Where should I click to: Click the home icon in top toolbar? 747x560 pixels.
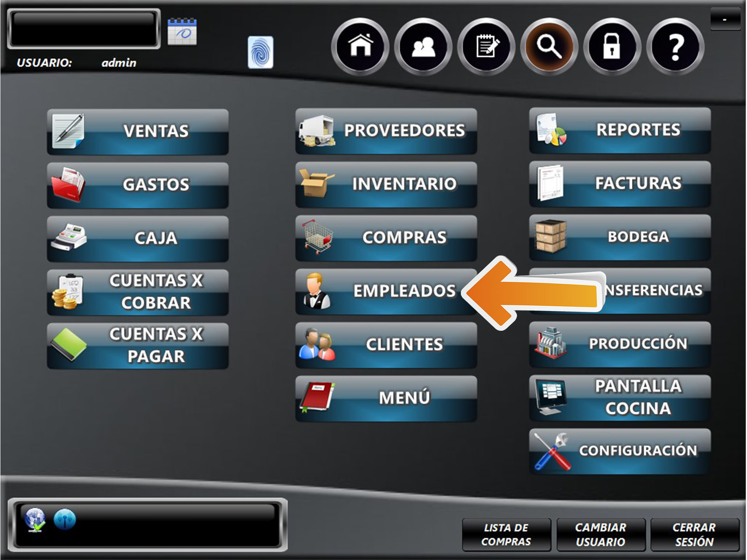[x=360, y=46]
